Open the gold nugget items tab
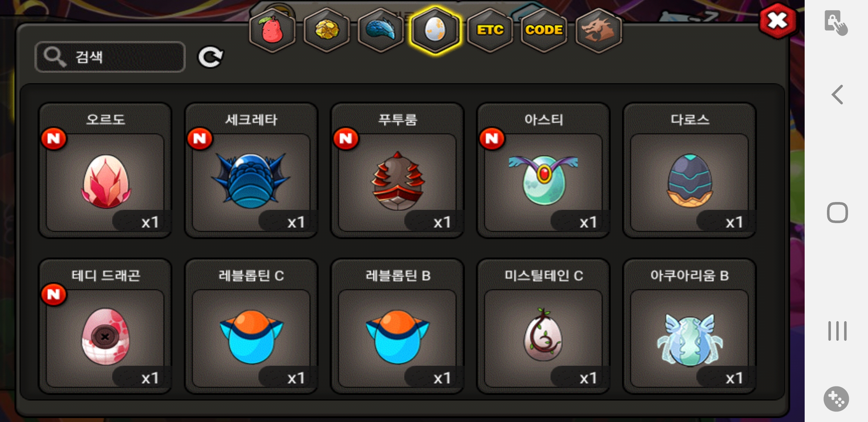Viewport: 868px width, 422px height. click(327, 30)
